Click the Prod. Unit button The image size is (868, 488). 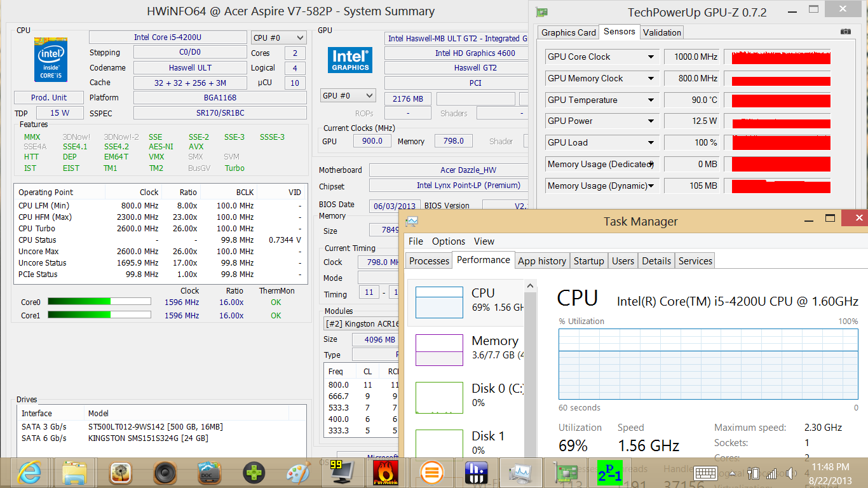click(x=49, y=97)
